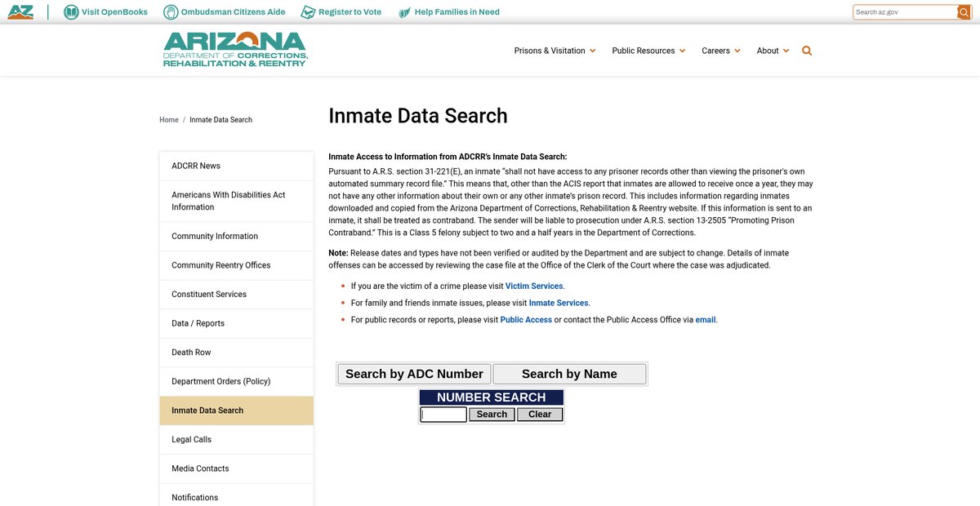Open Death Row in the sidebar

coord(191,353)
